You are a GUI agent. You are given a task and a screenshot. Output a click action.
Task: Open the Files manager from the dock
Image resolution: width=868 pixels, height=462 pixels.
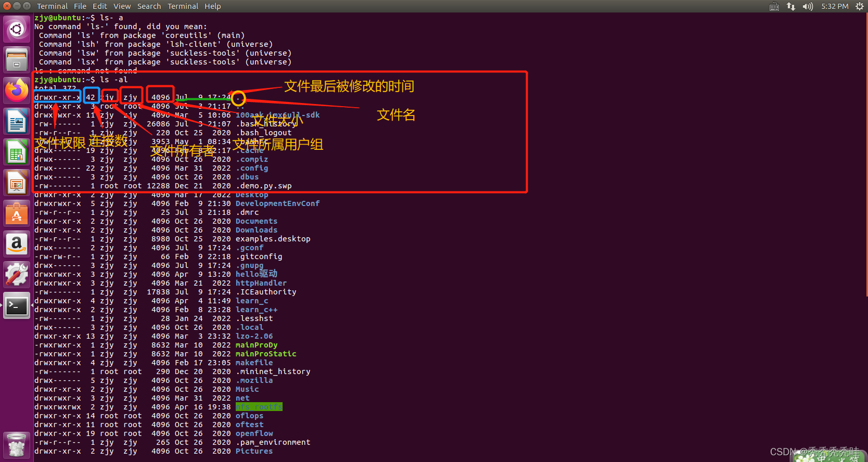pyautogui.click(x=17, y=60)
